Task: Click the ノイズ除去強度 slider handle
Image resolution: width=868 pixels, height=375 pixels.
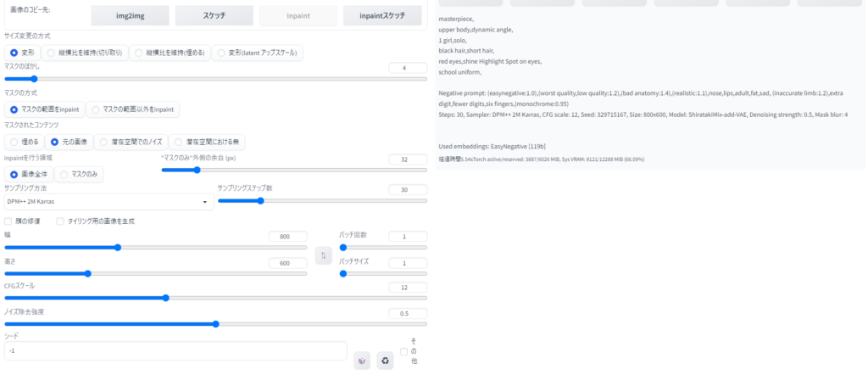Action: [x=216, y=324]
